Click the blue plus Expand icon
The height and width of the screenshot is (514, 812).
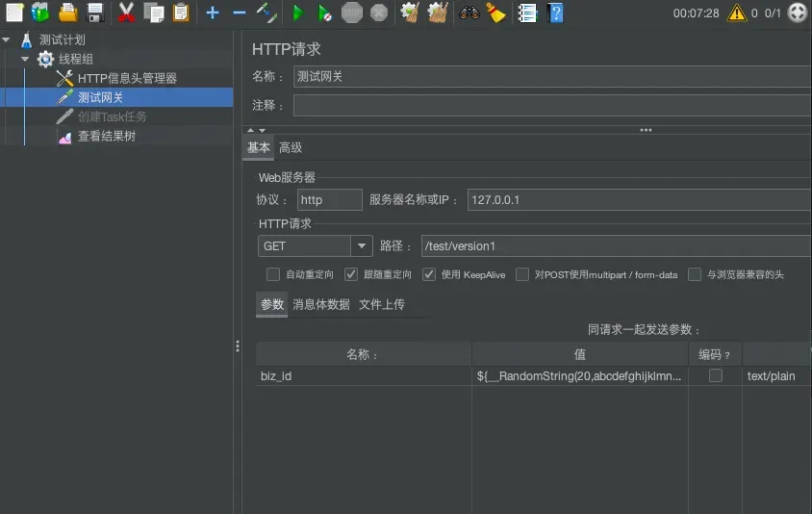click(213, 13)
